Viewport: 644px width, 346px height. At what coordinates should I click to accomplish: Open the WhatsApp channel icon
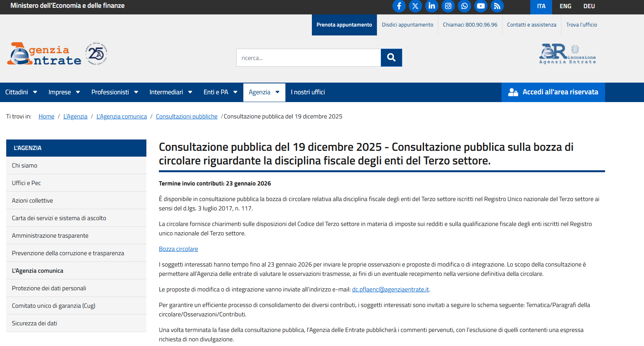(464, 6)
